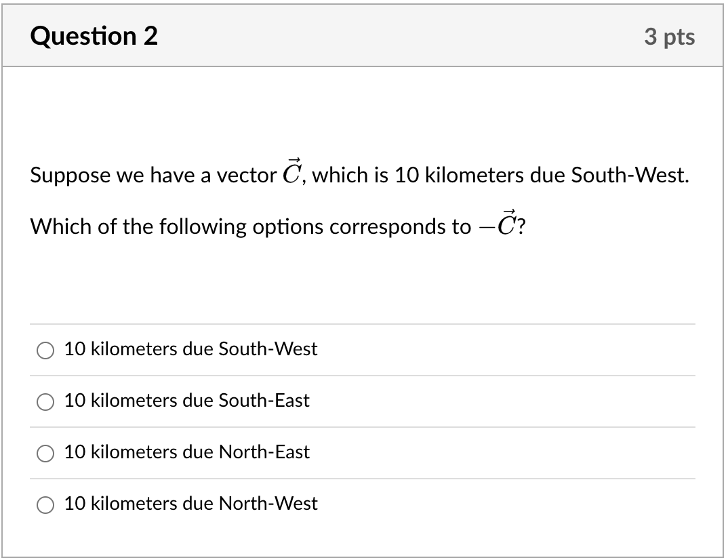Image resolution: width=728 pixels, height=560 pixels.
Task: Click the gray question header bar center
Action: coord(363,35)
